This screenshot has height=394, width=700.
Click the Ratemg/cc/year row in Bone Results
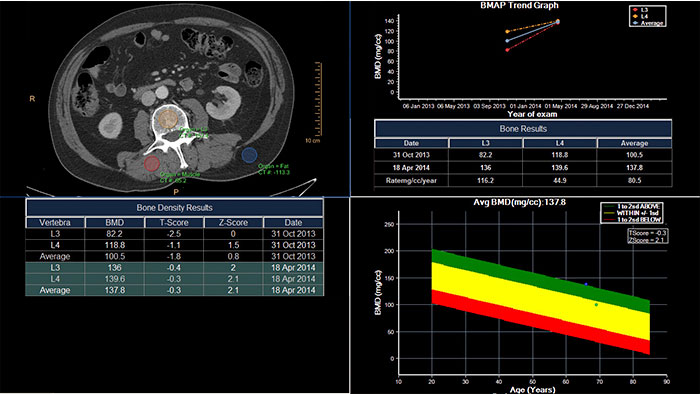coord(523,180)
